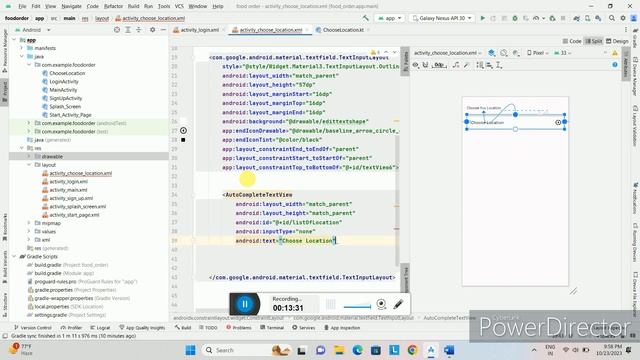Open IDE settings gear in top toolbar
The height and width of the screenshot is (360, 640).
pyautogui.click(x=623, y=18)
